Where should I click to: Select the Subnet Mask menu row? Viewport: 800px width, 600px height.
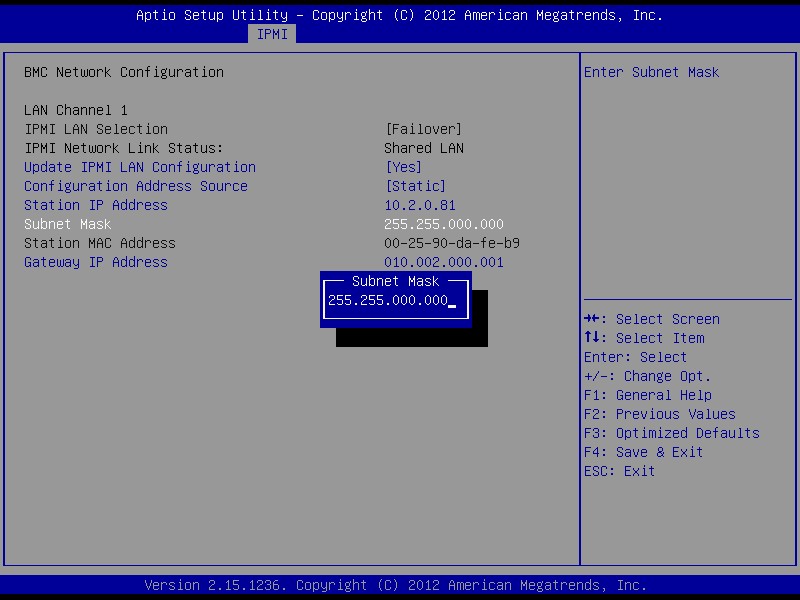pos(68,224)
